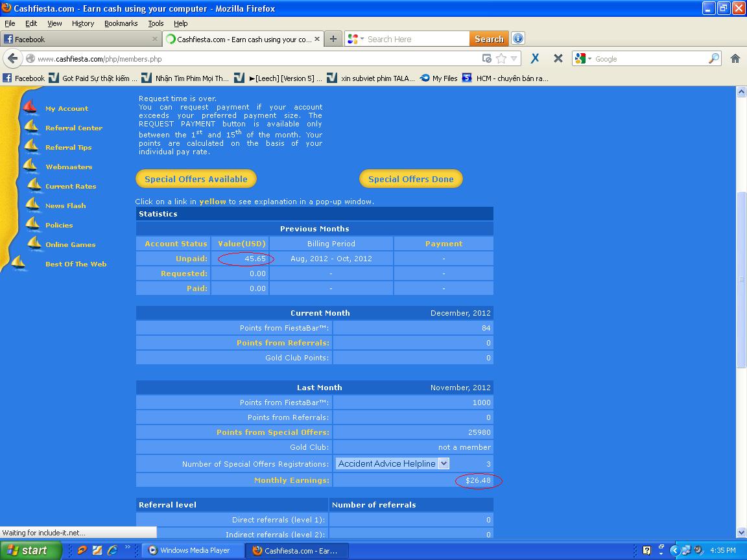Click the page vertical scrollbar thumb
This screenshot has width=747, height=560.
tap(741, 279)
